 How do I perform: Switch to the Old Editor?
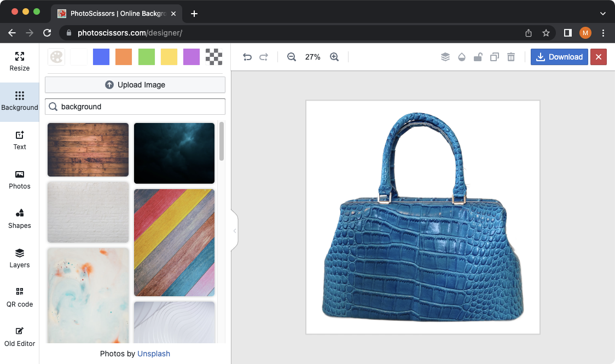click(19, 337)
